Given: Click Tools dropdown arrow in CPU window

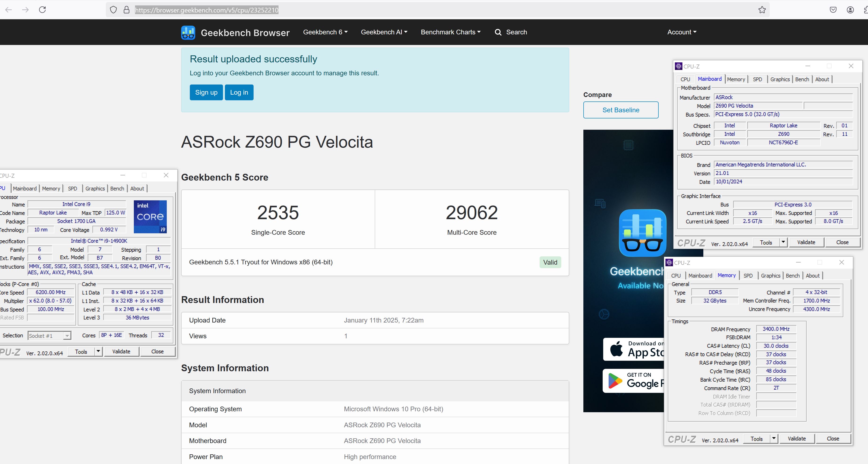Looking at the screenshot, I should (98, 351).
